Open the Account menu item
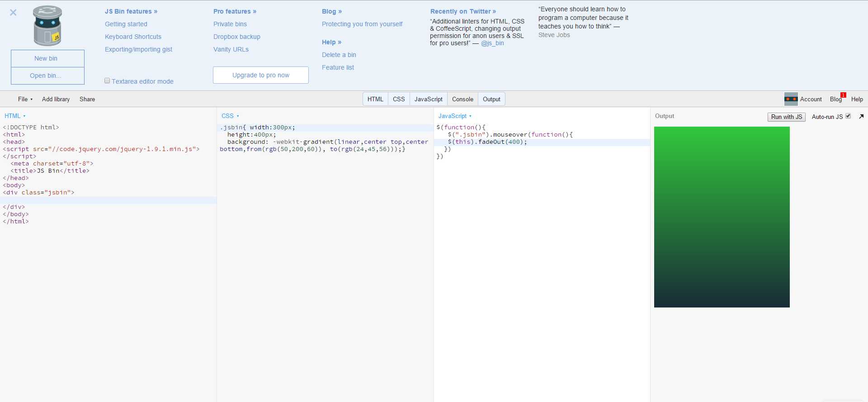 click(811, 99)
